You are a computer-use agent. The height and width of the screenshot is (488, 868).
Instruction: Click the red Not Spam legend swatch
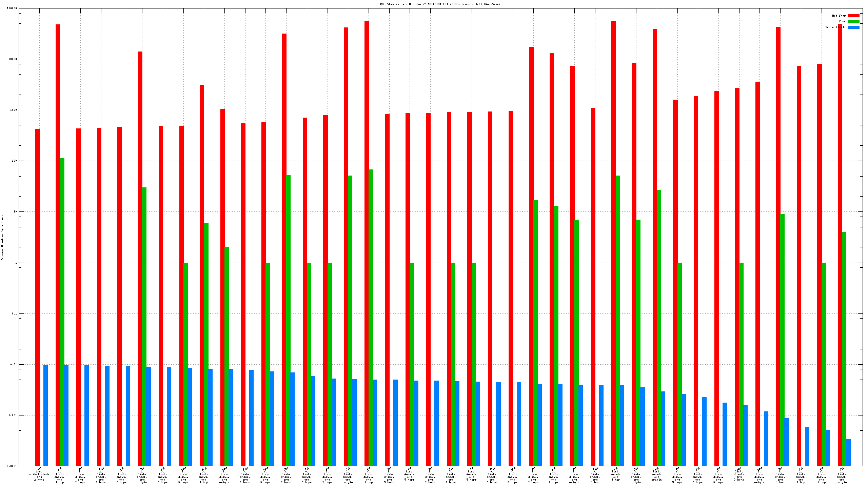pyautogui.click(x=853, y=16)
